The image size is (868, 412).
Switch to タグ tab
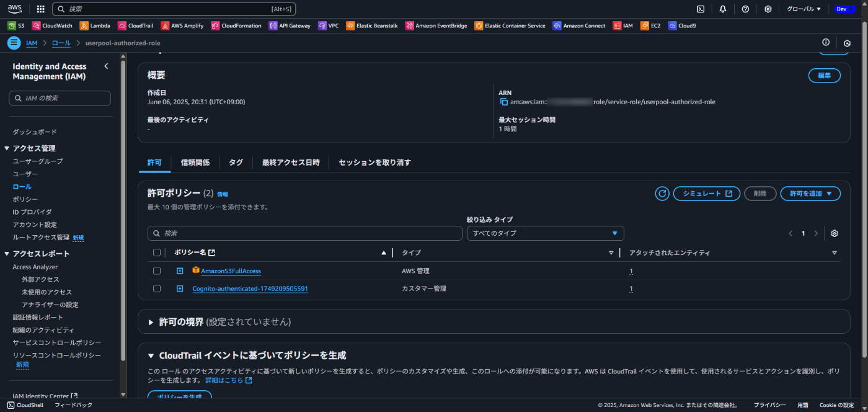click(236, 163)
